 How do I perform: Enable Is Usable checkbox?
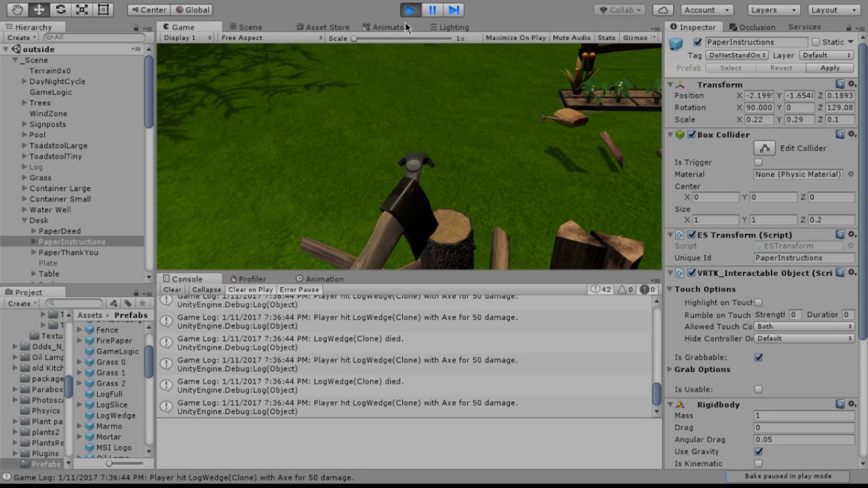click(x=758, y=390)
